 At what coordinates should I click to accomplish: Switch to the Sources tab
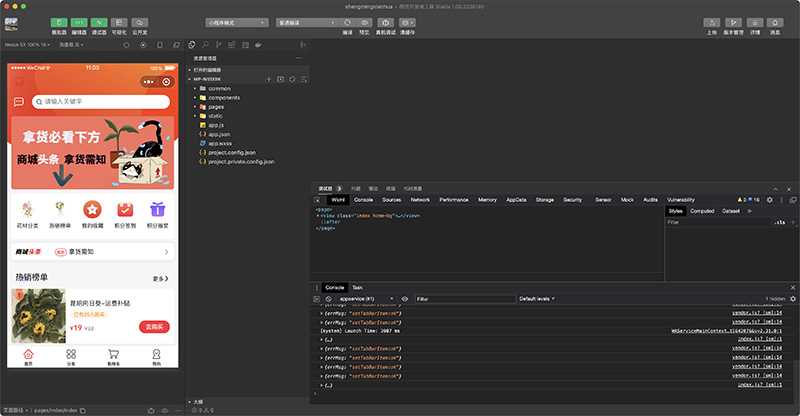pos(392,200)
